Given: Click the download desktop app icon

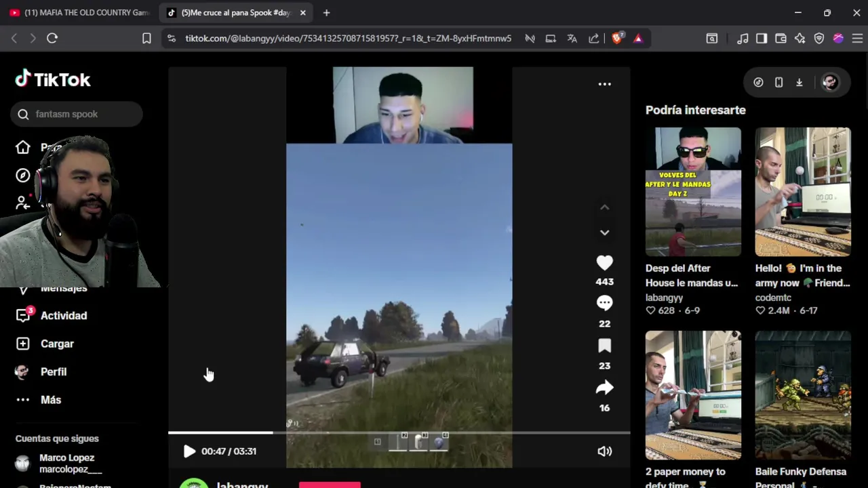Looking at the screenshot, I should tap(799, 83).
